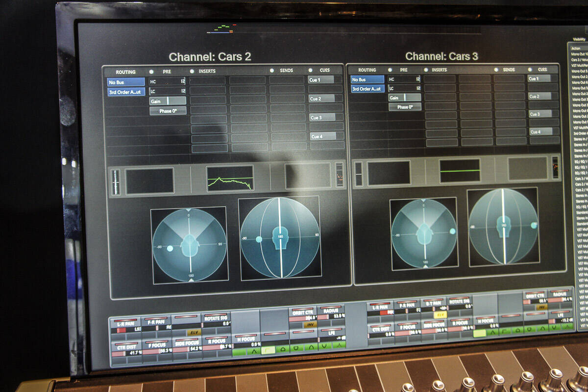Select the highlighted green filter button in Cars 3
Image resolution: width=588 pixels, height=392 pixels.
click(x=480, y=333)
